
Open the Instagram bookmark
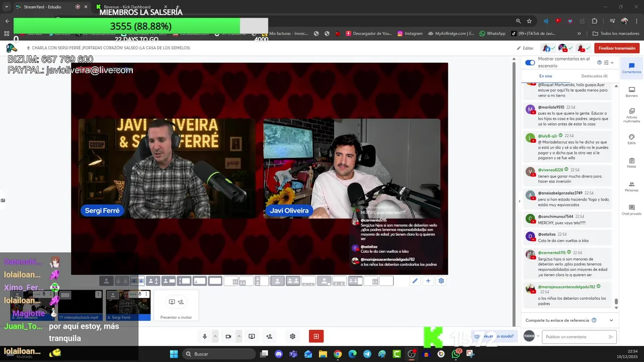click(x=410, y=33)
